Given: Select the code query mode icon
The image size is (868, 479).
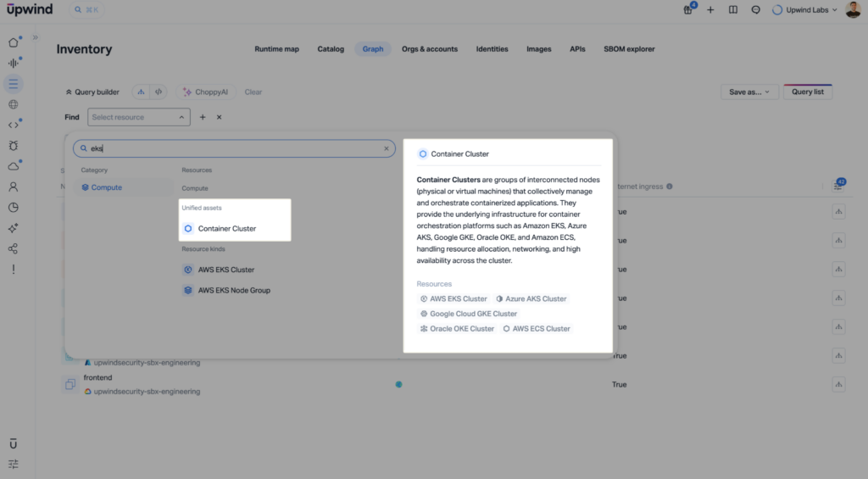Looking at the screenshot, I should coord(159,92).
